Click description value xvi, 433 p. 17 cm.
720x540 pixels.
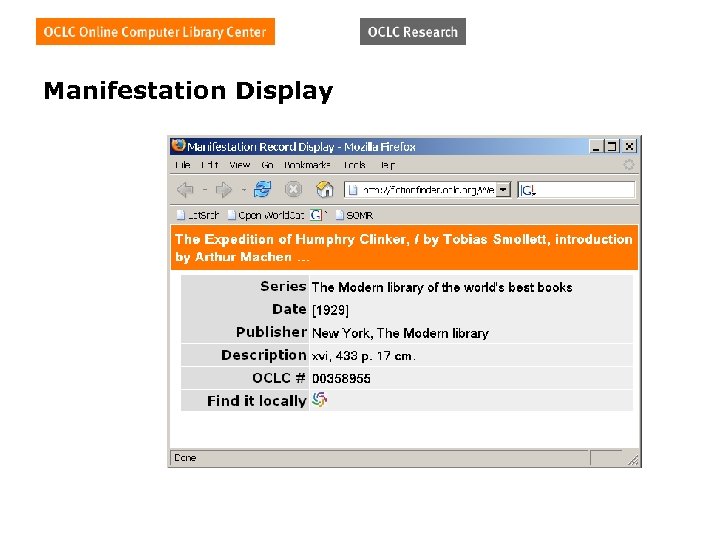click(363, 356)
